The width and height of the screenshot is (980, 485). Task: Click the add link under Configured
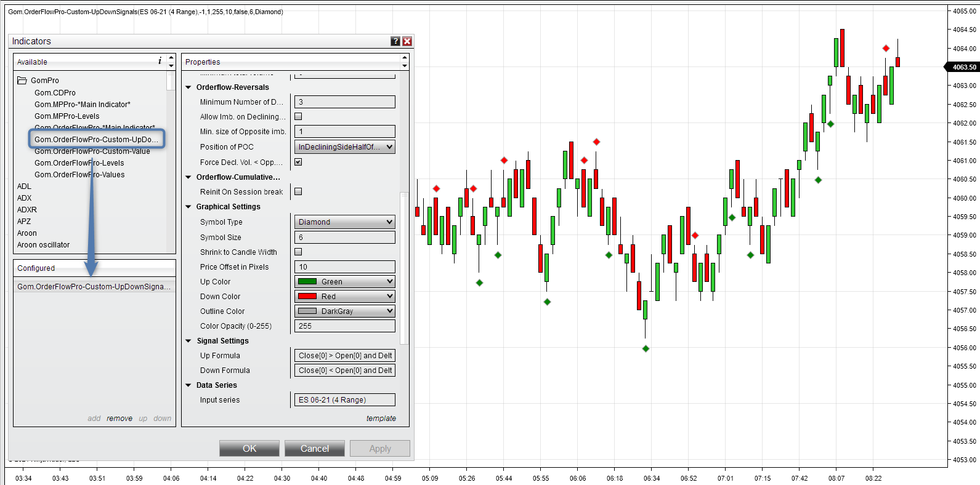click(x=94, y=419)
